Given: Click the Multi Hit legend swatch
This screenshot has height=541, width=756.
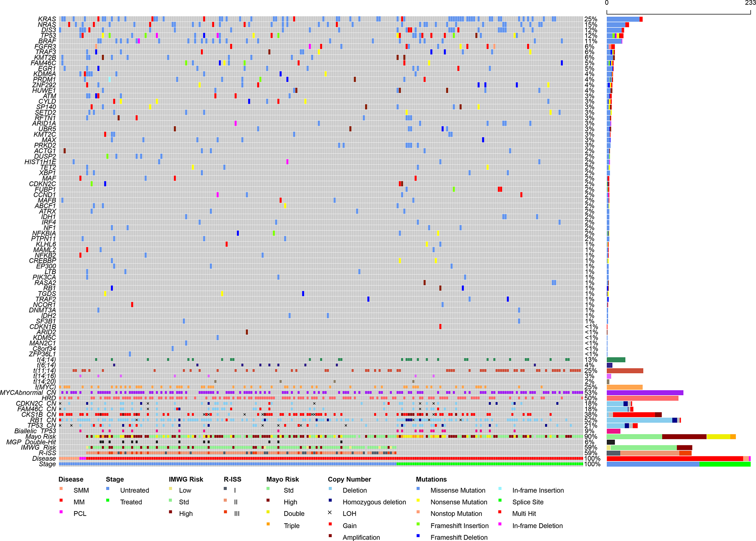Looking at the screenshot, I should click(x=500, y=512).
